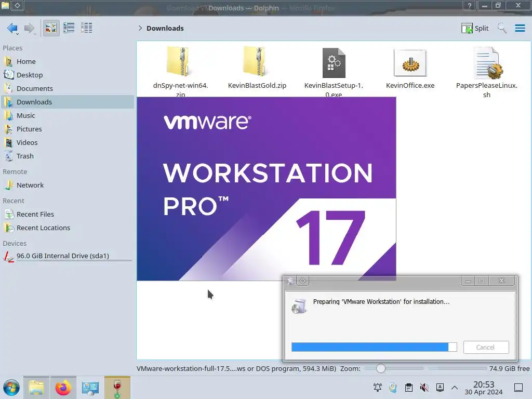Click the Split view button
The height and width of the screenshot is (399, 532).
point(475,28)
